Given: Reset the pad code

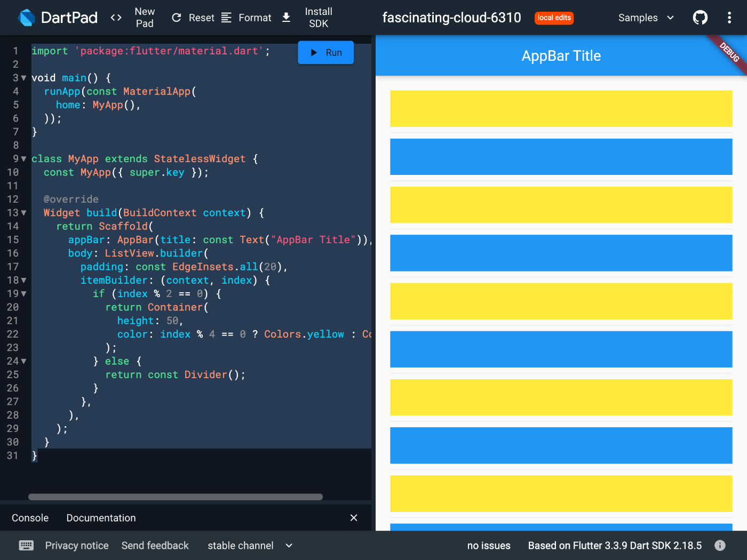Looking at the screenshot, I should pyautogui.click(x=193, y=18).
